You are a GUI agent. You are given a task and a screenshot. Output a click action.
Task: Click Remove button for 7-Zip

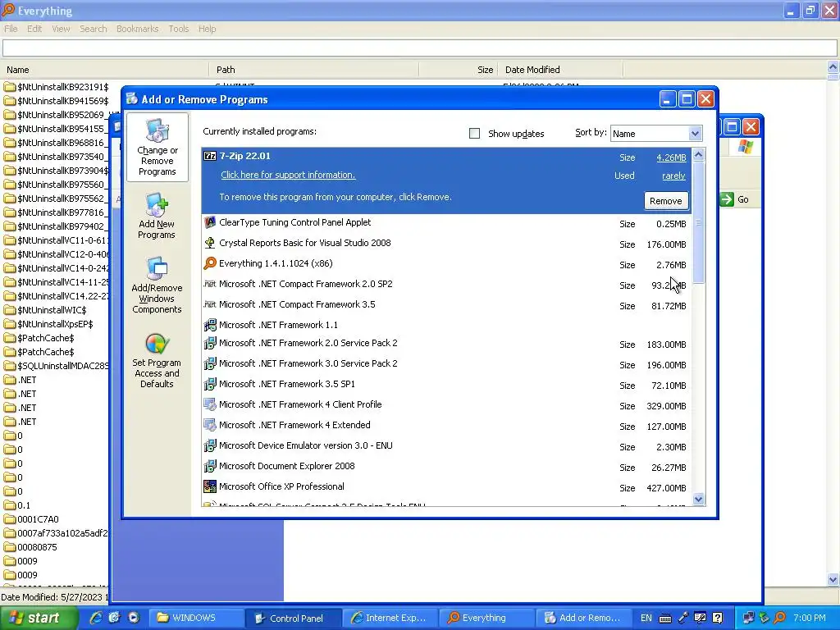(666, 201)
